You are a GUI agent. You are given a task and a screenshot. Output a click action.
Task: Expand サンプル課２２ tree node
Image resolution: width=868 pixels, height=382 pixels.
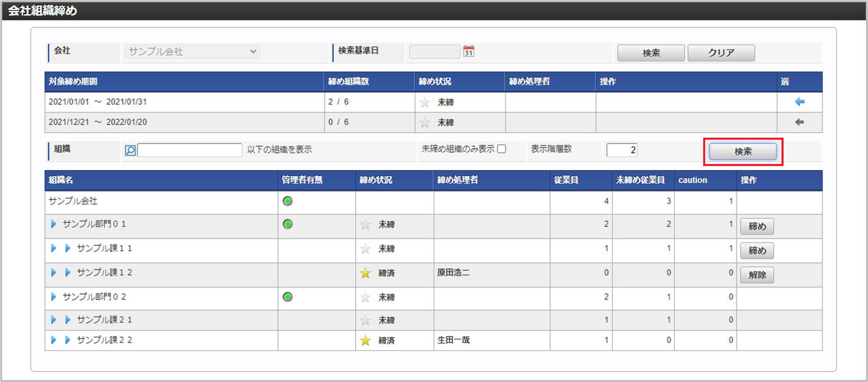(x=68, y=340)
